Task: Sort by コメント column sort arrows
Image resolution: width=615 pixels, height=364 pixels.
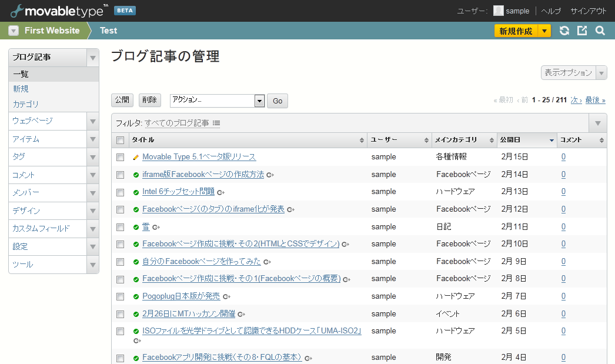Action: coord(601,140)
